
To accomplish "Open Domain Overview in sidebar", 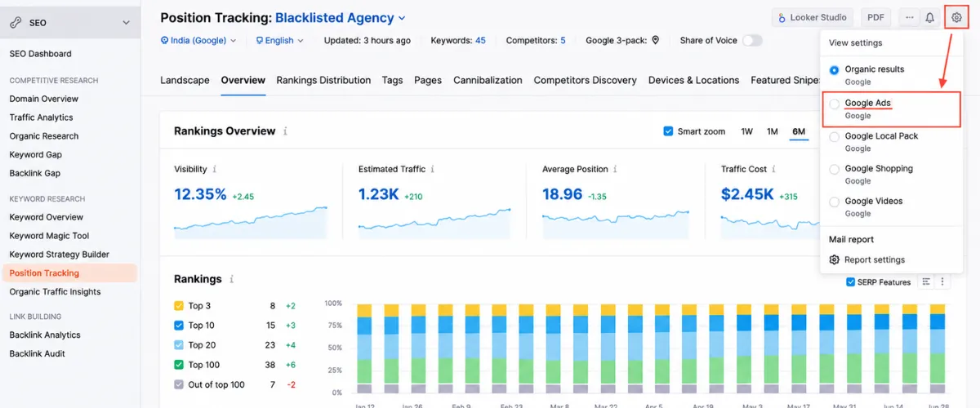I will click(x=44, y=99).
